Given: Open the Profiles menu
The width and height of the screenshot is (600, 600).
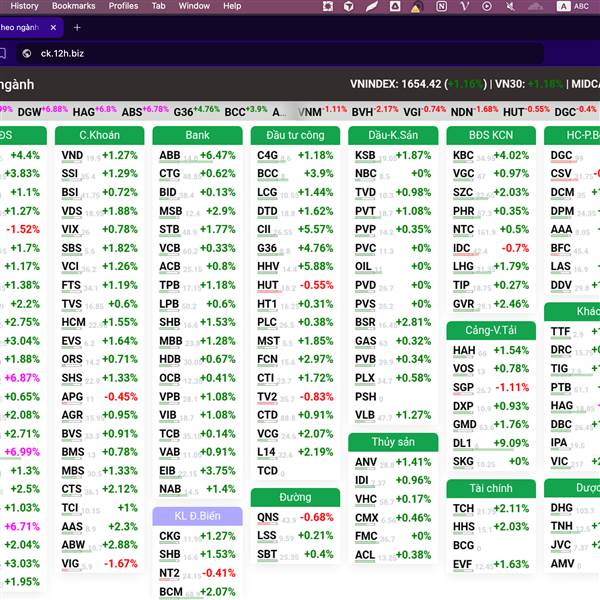Looking at the screenshot, I should coord(123,6).
